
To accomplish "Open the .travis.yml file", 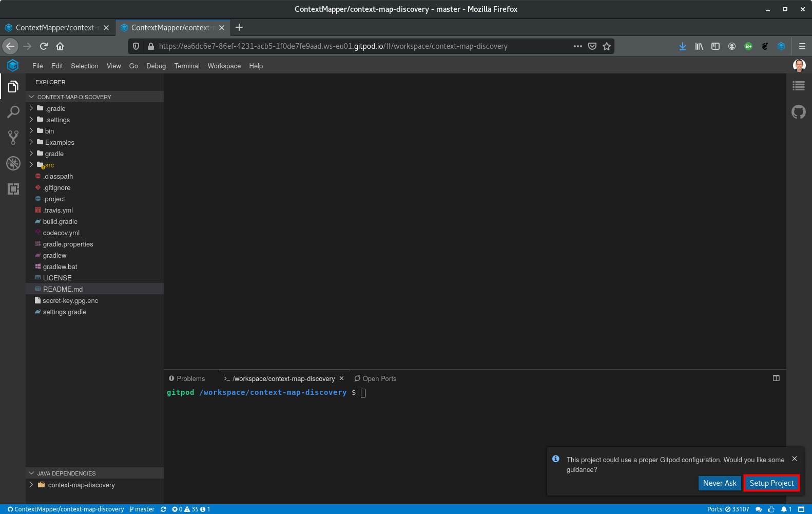I will click(x=94, y=210).
